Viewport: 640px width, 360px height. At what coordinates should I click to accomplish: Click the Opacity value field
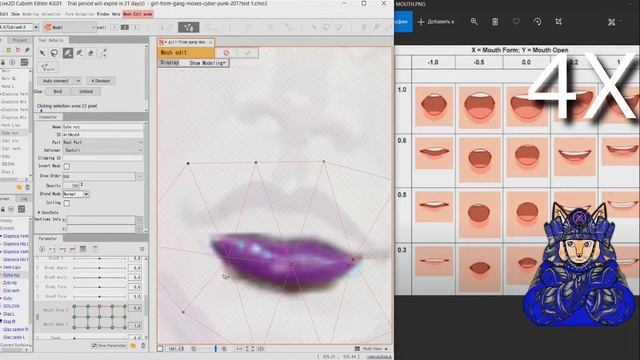click(x=71, y=185)
